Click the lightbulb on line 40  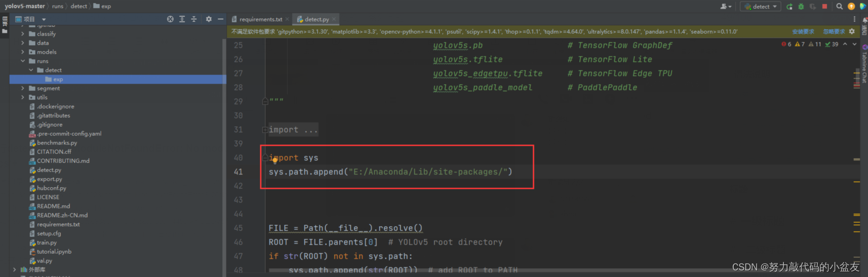(275, 160)
